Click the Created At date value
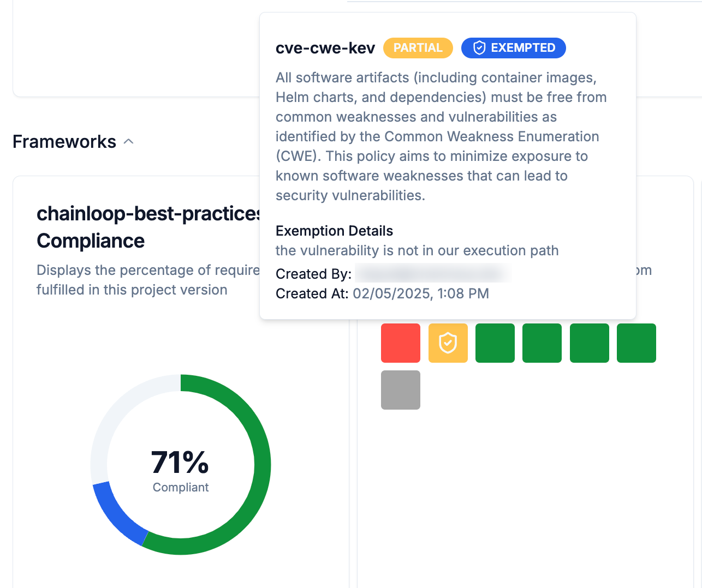Screen dimensions: 702x588 click(420, 293)
